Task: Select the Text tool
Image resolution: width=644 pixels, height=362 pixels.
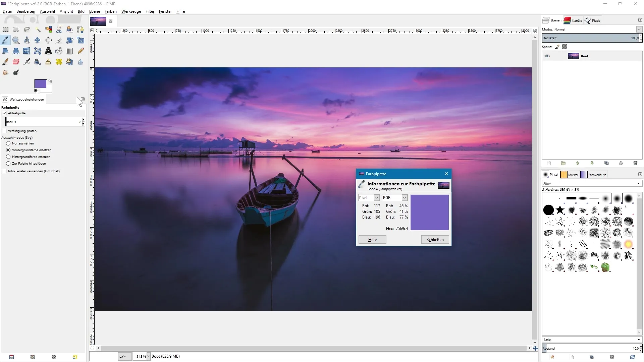Action: pyautogui.click(x=48, y=51)
